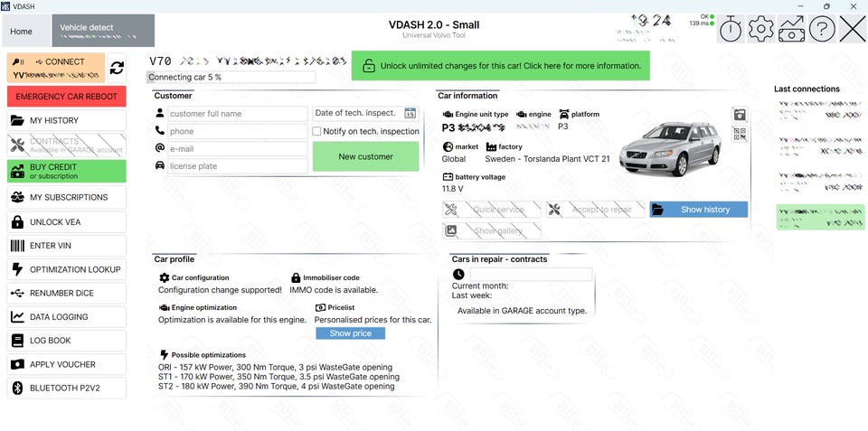Click the Pricelist money icon
This screenshot has width=868, height=431.
pyautogui.click(x=320, y=307)
